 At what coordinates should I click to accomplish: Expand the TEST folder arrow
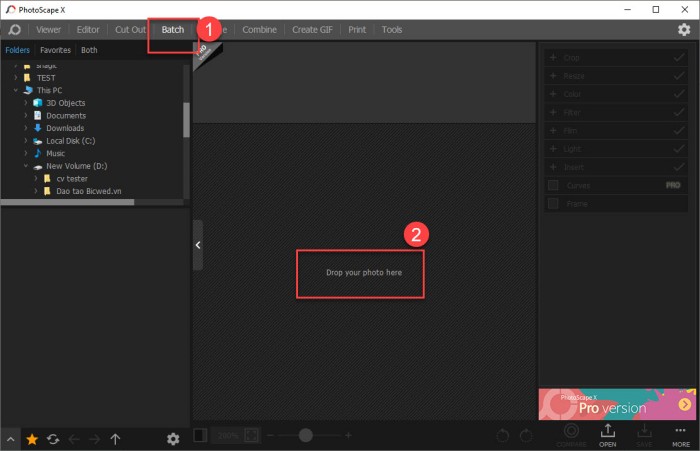pyautogui.click(x=16, y=78)
